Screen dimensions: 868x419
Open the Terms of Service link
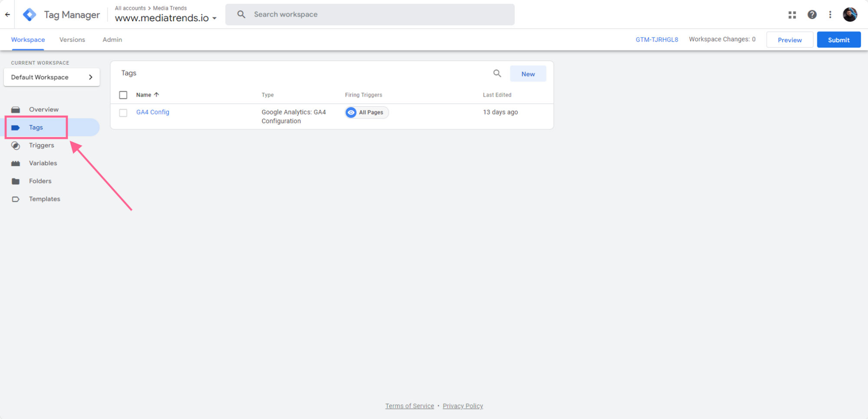point(410,406)
